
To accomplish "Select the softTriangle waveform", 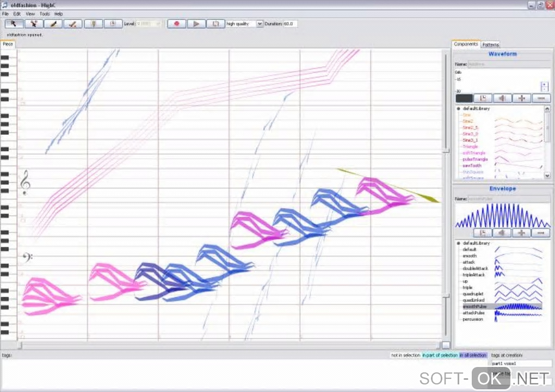I will click(473, 153).
